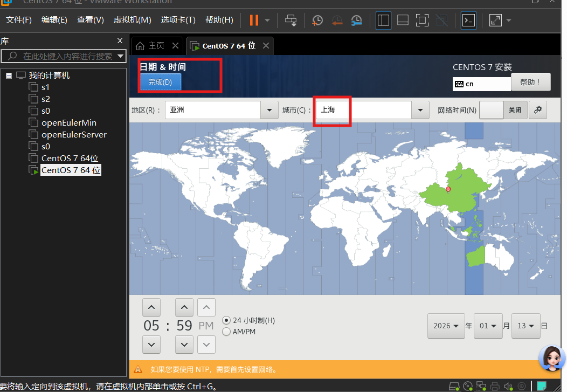The height and width of the screenshot is (392, 567).
Task: Click the hard disk device status icon
Action: coord(454,387)
